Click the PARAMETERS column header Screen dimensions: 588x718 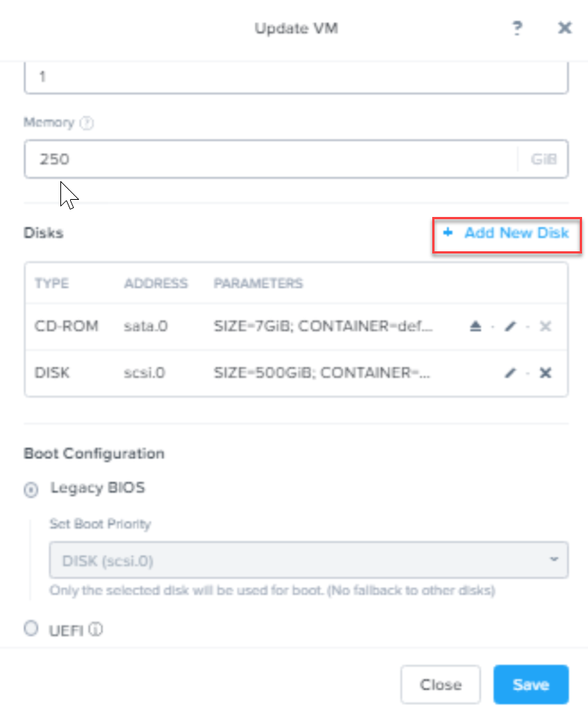point(258,283)
